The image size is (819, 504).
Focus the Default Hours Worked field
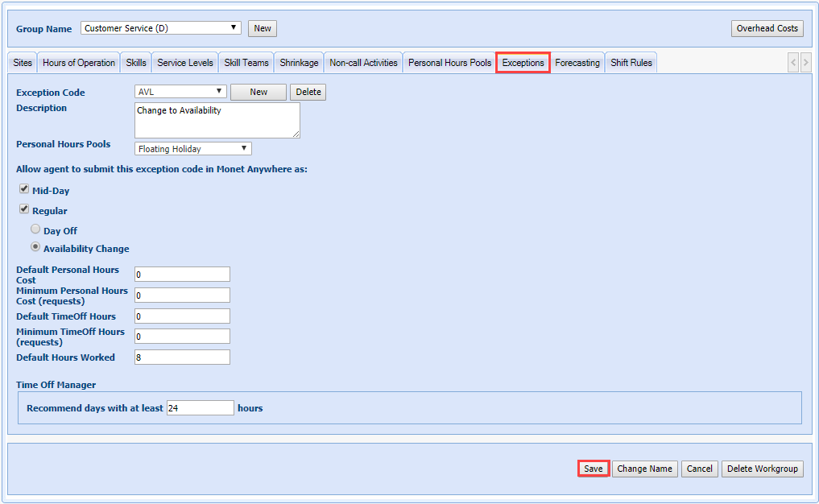point(182,357)
